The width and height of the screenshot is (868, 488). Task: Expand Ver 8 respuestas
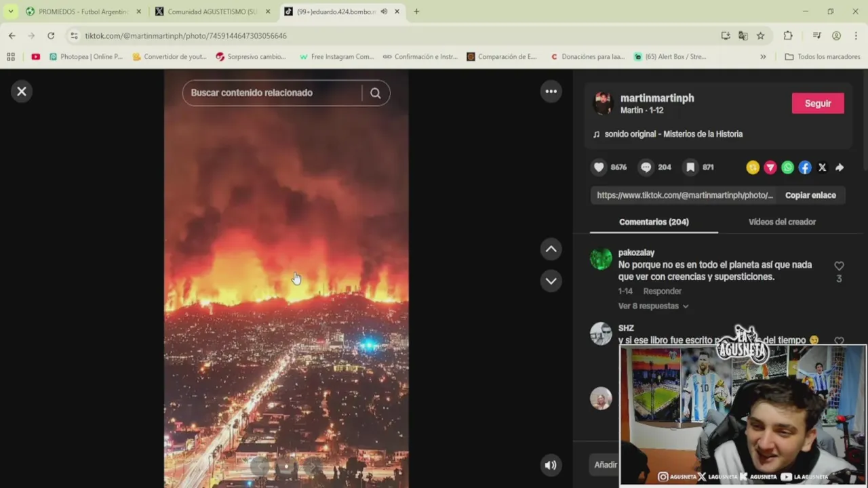tap(653, 306)
